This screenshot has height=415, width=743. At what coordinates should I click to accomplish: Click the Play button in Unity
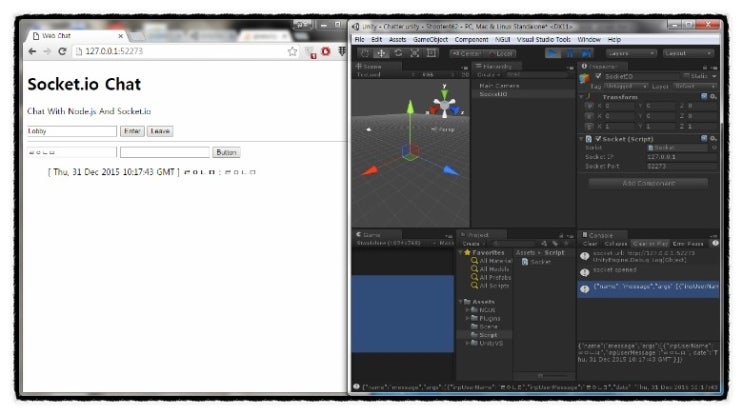552,53
